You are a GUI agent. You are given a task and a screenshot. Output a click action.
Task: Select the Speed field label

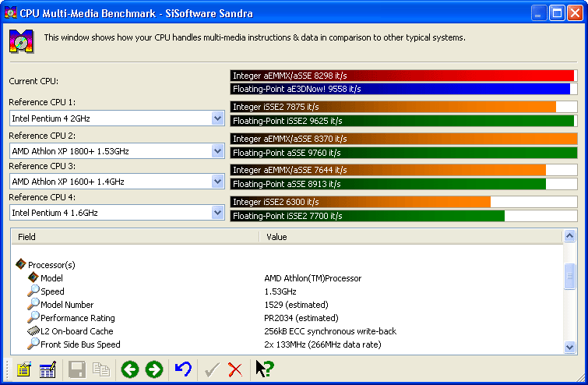pyautogui.click(x=52, y=291)
